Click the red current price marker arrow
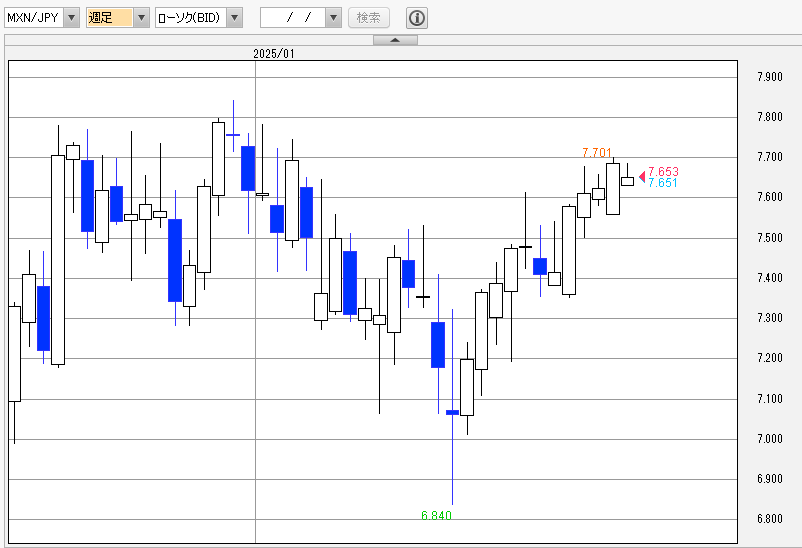 [x=642, y=177]
